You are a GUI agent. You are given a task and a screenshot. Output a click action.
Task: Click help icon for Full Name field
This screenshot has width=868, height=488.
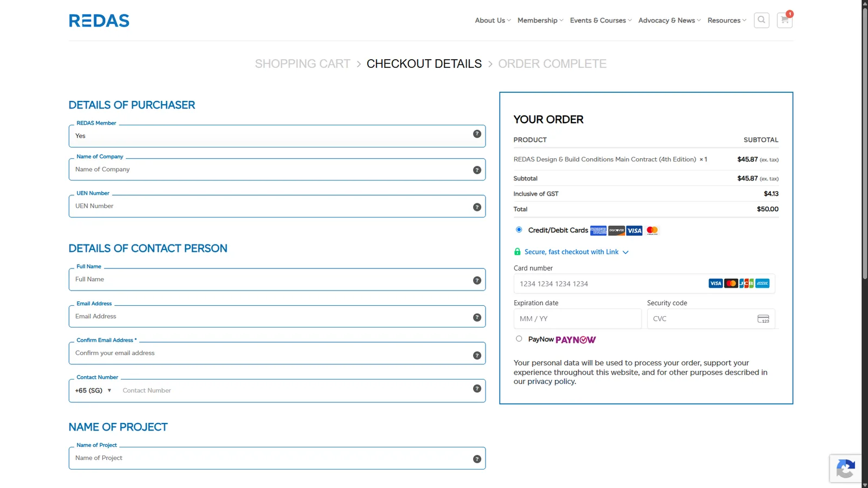[x=477, y=280]
